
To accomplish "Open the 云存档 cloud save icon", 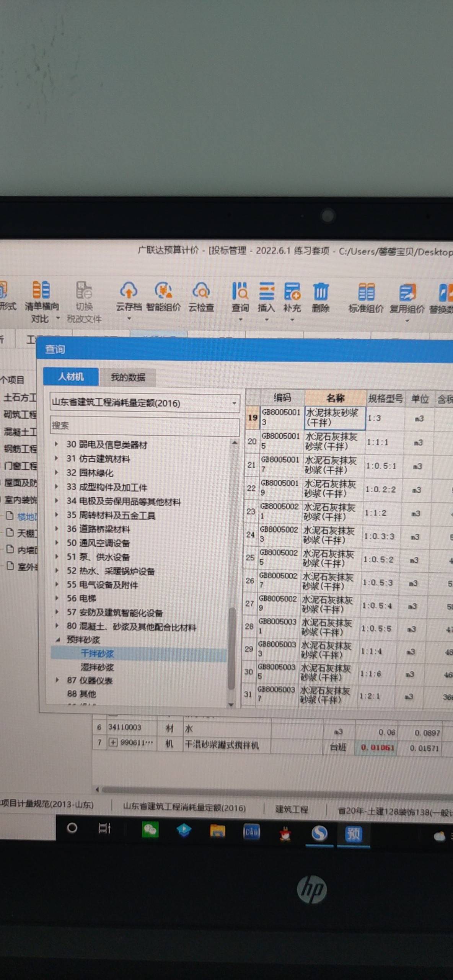I will (x=129, y=291).
